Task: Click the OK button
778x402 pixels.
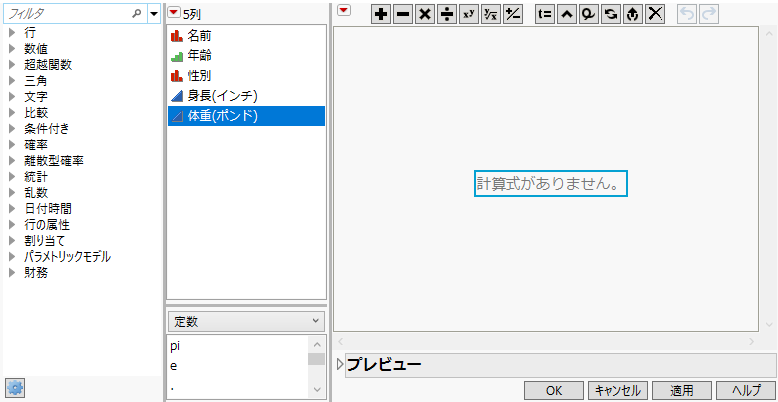Action: pos(554,391)
